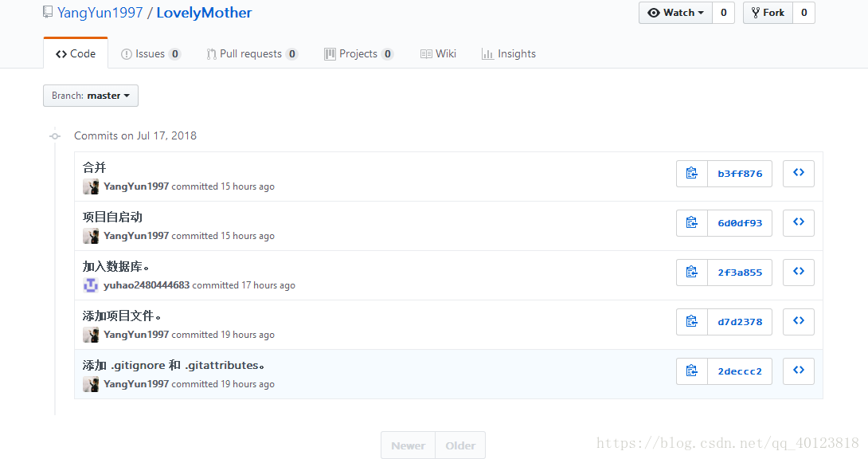Fork the repository
868x459 pixels.
[768, 13]
